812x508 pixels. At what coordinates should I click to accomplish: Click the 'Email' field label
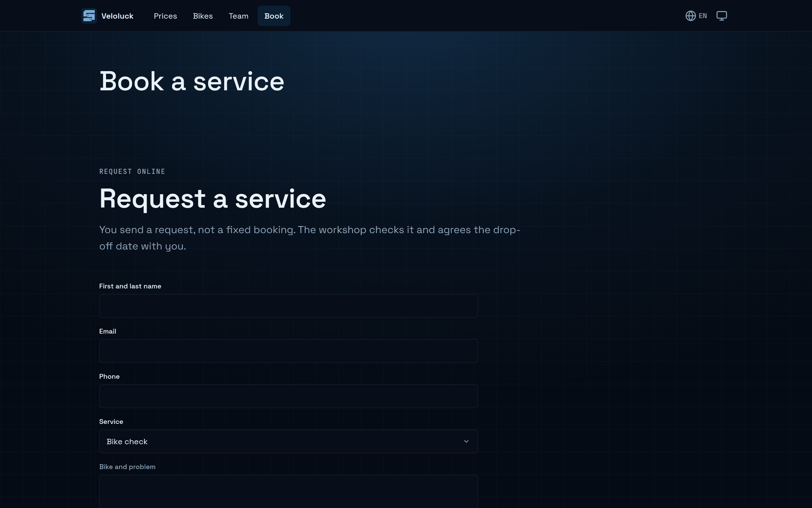tap(108, 331)
